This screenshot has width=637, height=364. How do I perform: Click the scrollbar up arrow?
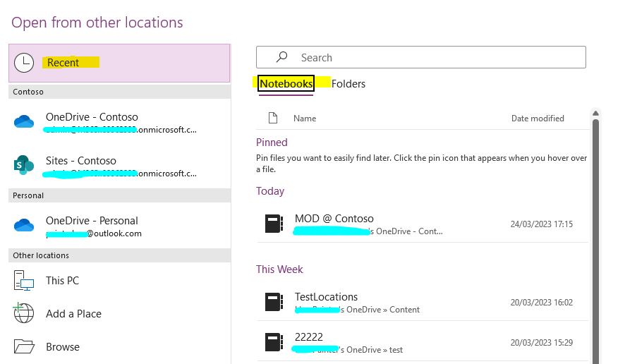pos(595,114)
